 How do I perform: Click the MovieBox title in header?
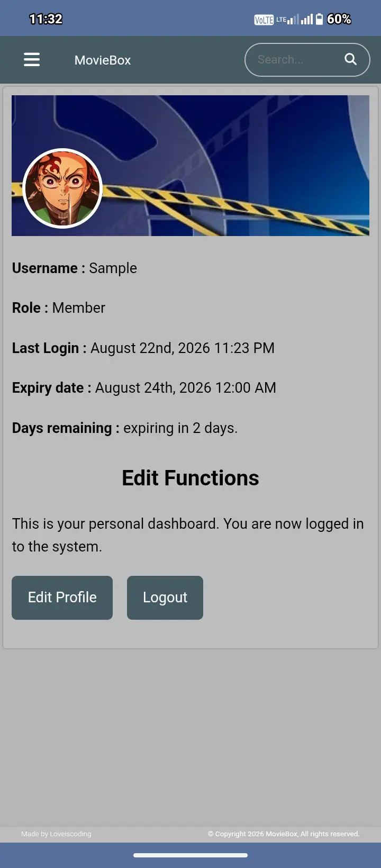[103, 60]
